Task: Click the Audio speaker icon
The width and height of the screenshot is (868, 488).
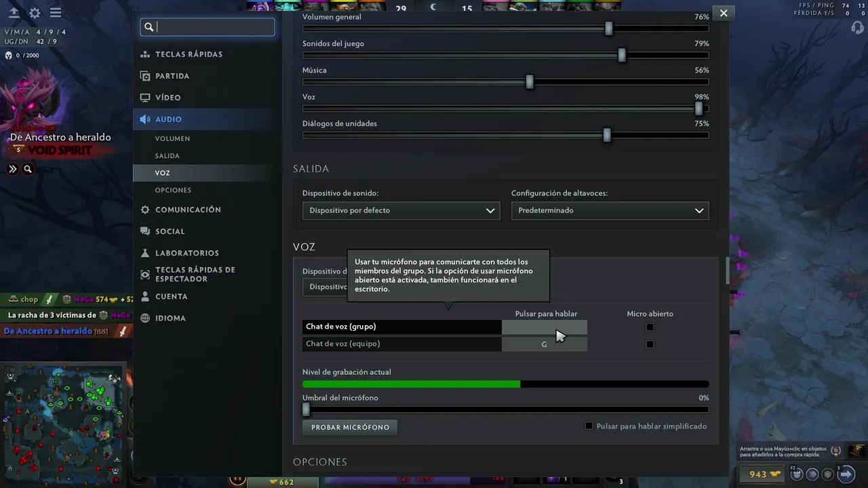Action: [x=145, y=119]
